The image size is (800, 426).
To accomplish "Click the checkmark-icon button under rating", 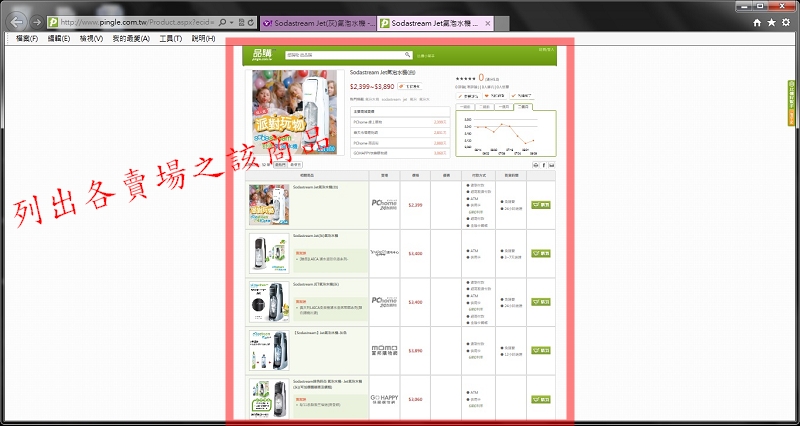I will [521, 95].
